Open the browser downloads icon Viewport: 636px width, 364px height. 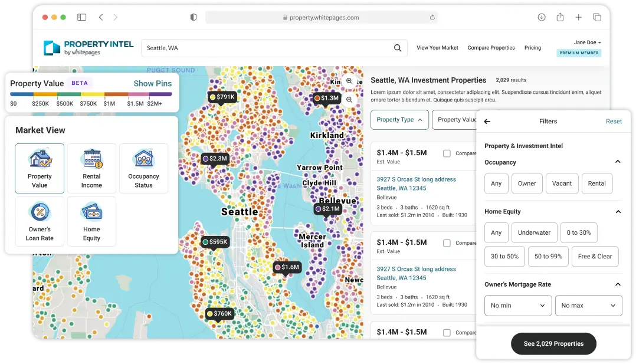542,17
